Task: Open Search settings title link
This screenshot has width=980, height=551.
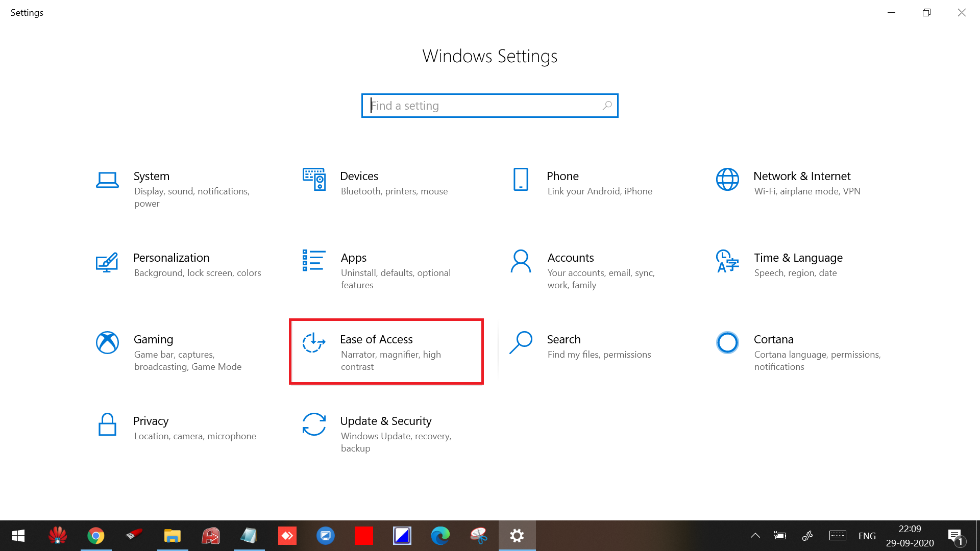Action: click(563, 339)
